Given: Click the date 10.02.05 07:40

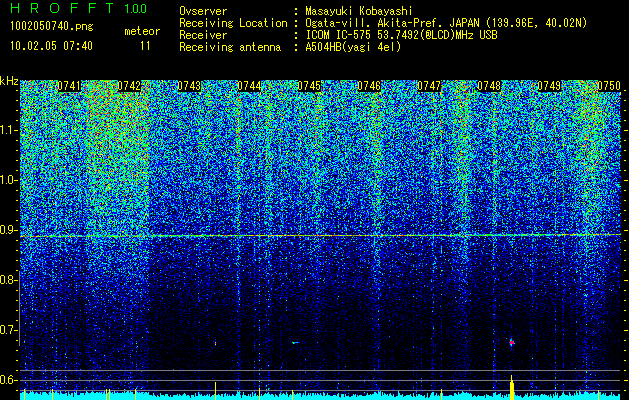Looking at the screenshot, I should tap(51, 46).
